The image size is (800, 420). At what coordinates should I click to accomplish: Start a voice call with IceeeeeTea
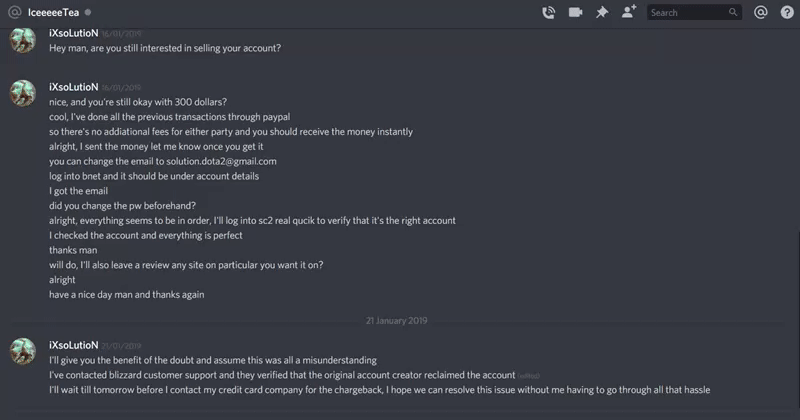point(548,13)
